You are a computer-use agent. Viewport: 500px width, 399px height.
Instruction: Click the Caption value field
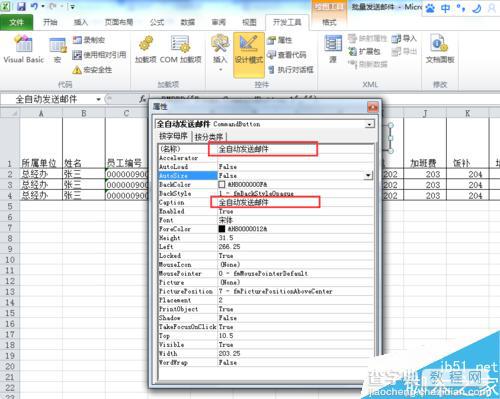coord(295,202)
